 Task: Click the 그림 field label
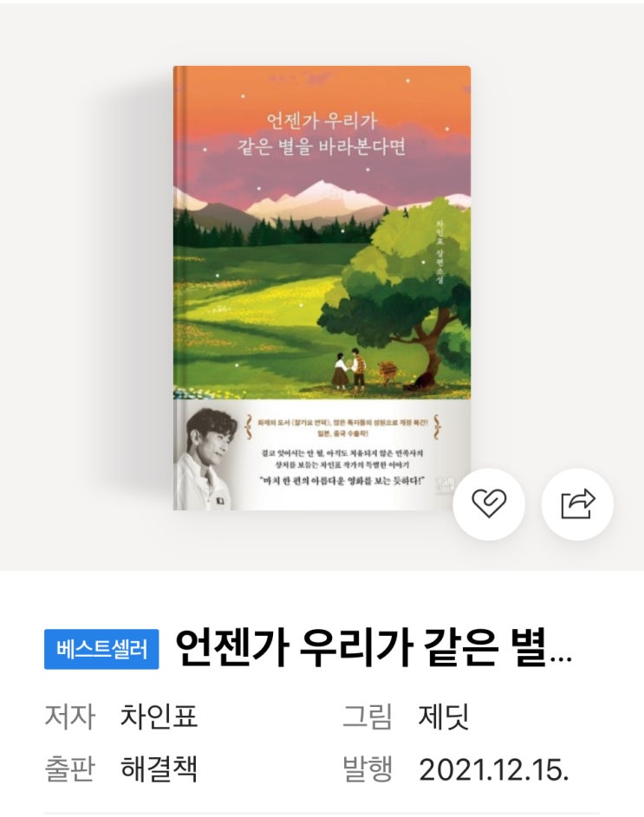pos(367,716)
